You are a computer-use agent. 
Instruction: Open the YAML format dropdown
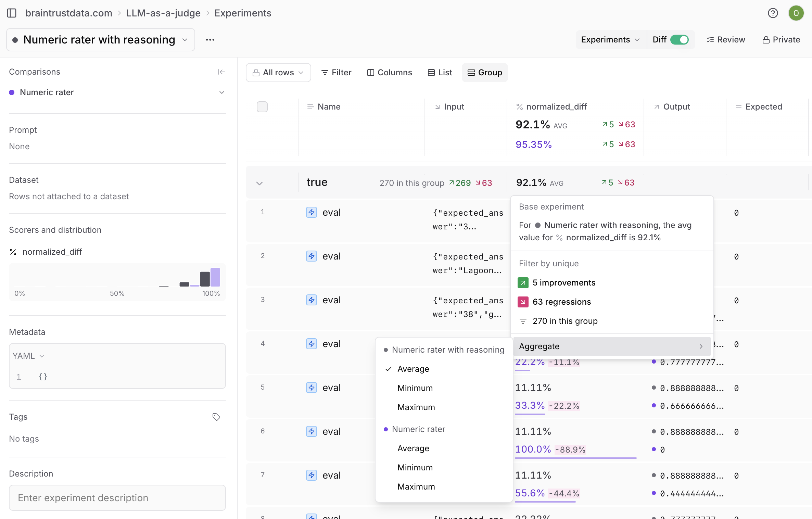tap(29, 356)
